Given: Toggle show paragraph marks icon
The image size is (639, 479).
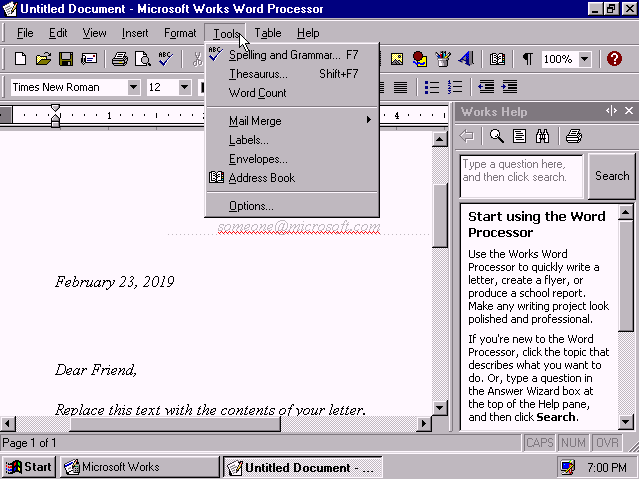Looking at the screenshot, I should tap(527, 59).
